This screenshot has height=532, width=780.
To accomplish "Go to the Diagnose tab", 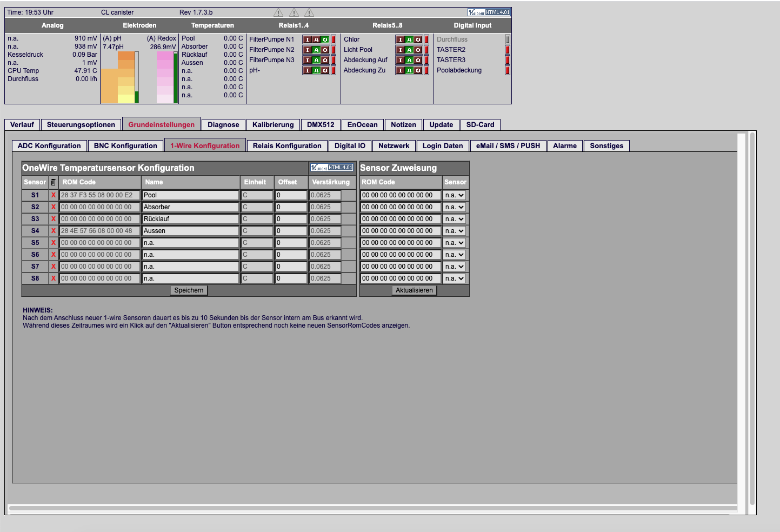I will [x=223, y=125].
